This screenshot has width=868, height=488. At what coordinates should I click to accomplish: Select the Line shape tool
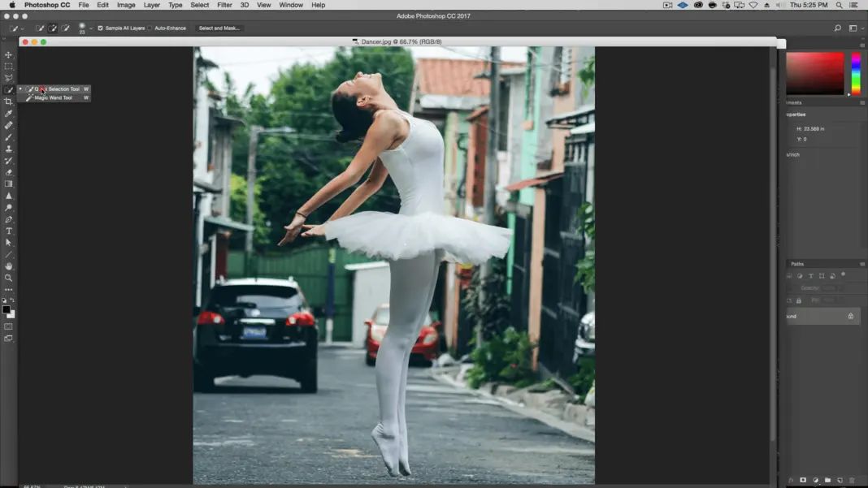click(x=8, y=254)
